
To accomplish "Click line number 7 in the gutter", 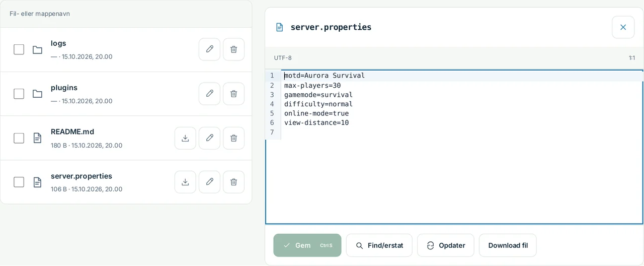I will (272, 132).
